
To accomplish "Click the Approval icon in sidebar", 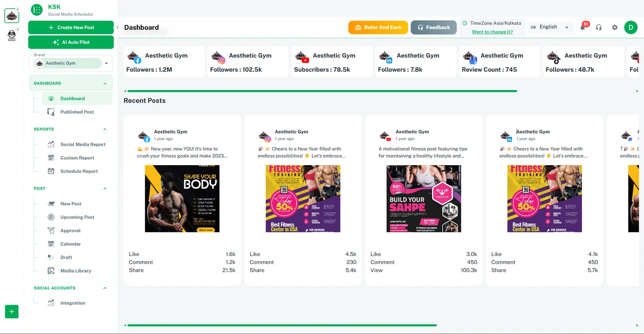I will click(x=51, y=230).
